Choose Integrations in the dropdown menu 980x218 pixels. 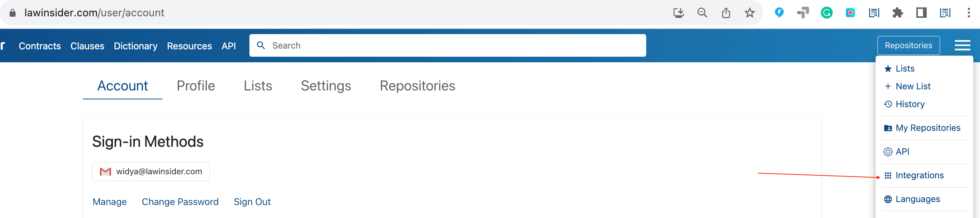(919, 175)
